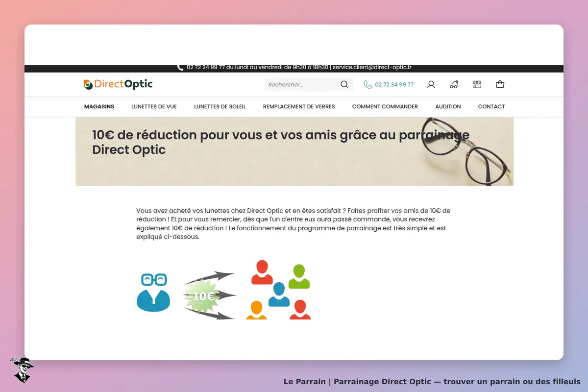Open the AUDITION menu item

click(x=448, y=106)
